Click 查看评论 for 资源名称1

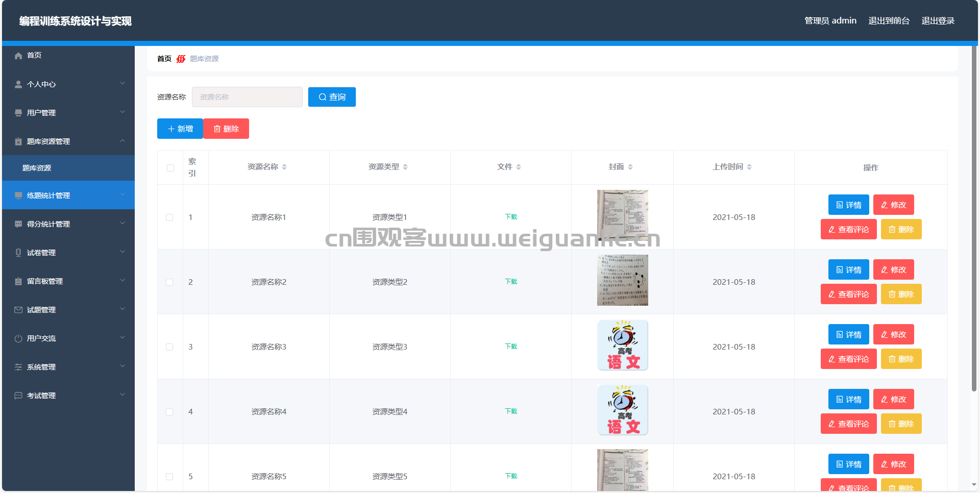click(x=849, y=229)
